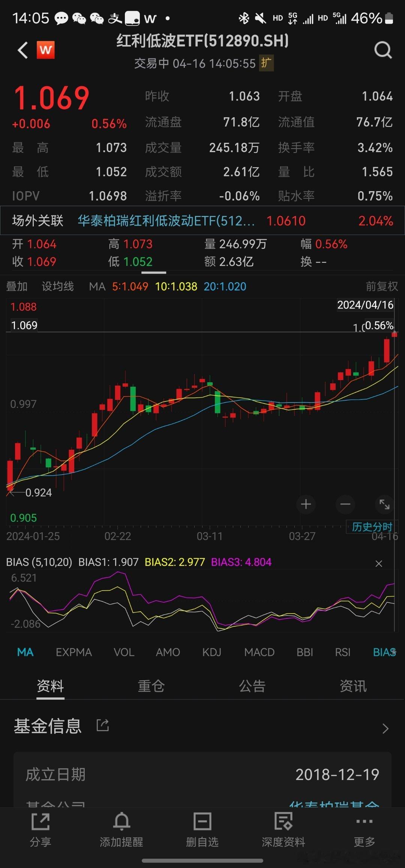Viewport: 405px width, 868px height.
Task: Switch to the 资料 tab
Action: click(x=50, y=686)
